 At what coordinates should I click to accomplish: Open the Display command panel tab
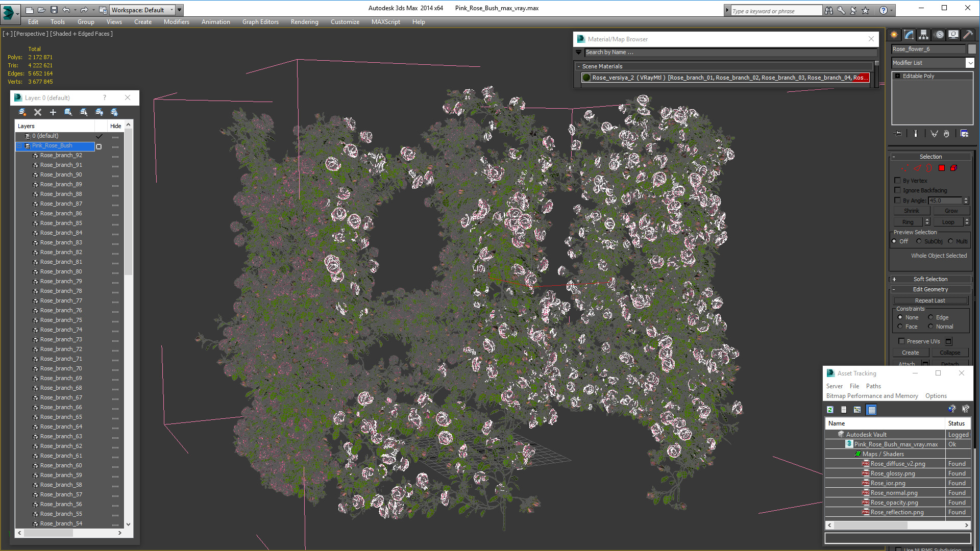(953, 35)
